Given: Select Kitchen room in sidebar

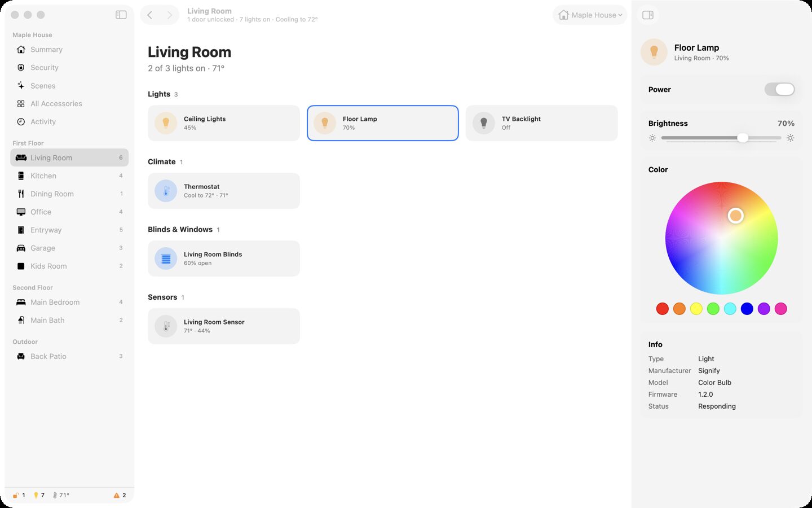Looking at the screenshot, I should point(69,176).
